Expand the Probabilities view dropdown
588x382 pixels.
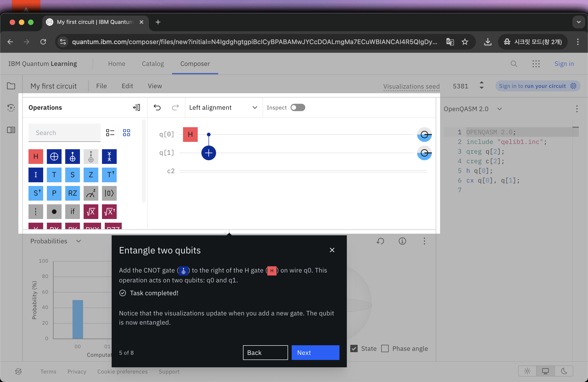point(56,241)
